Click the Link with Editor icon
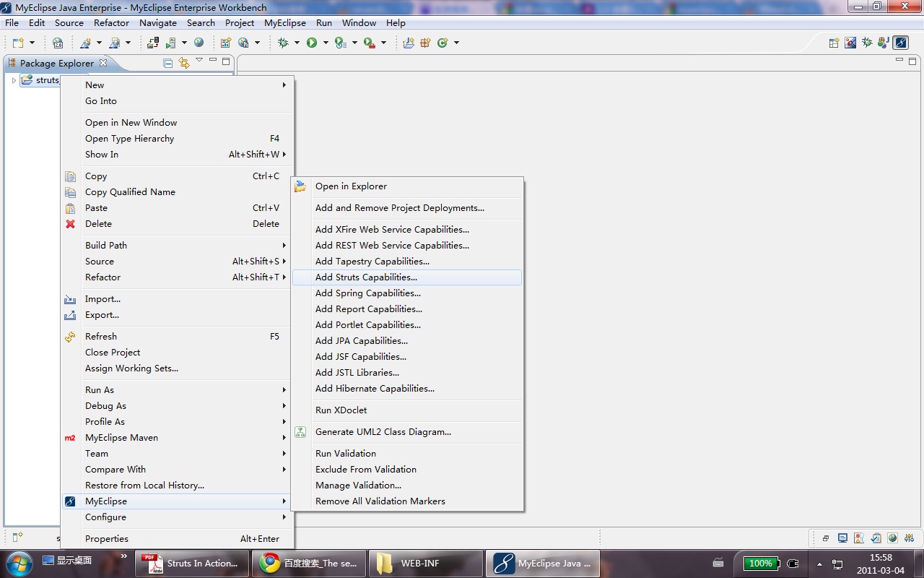Viewport: 924px width, 578px height. [x=183, y=63]
